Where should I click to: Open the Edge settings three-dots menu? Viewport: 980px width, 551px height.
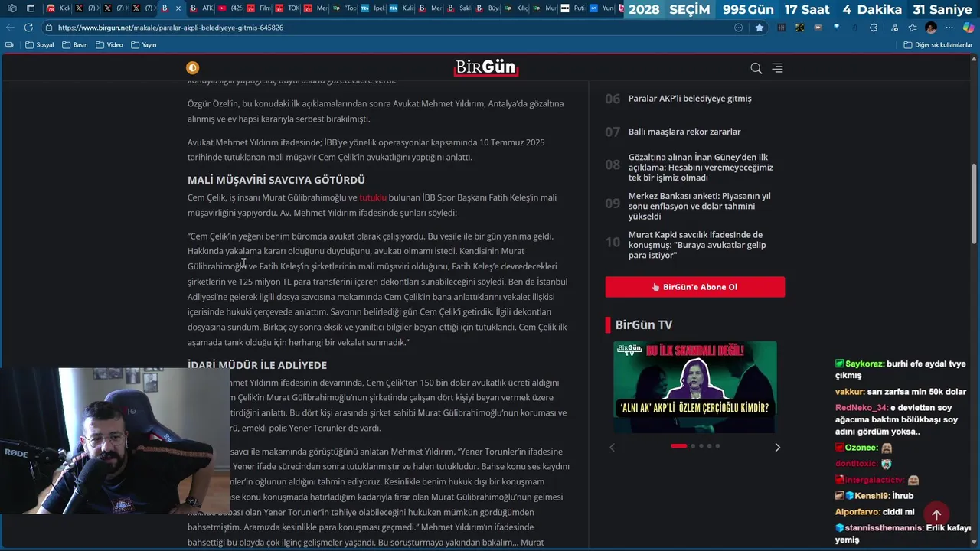point(949,28)
